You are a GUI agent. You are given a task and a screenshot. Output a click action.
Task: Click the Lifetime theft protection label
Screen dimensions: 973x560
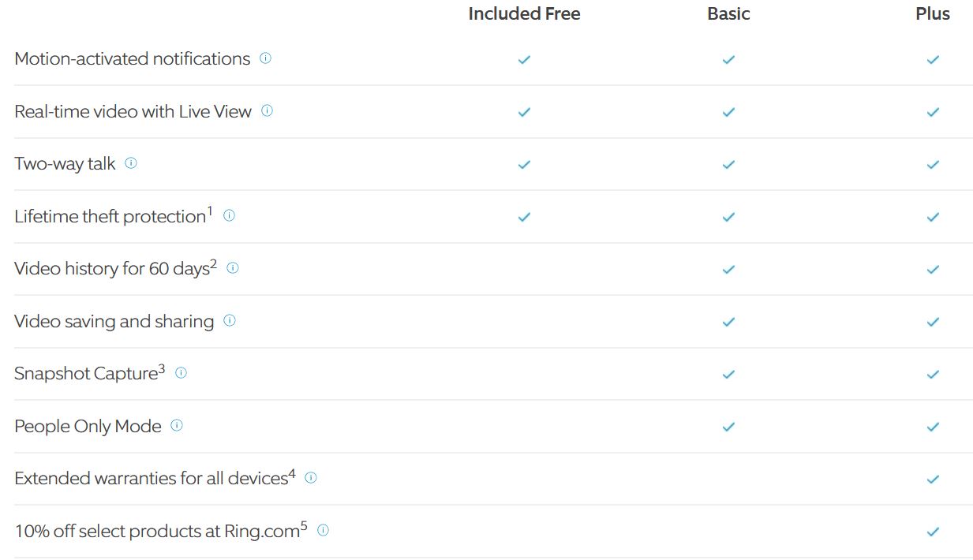pyautogui.click(x=114, y=215)
